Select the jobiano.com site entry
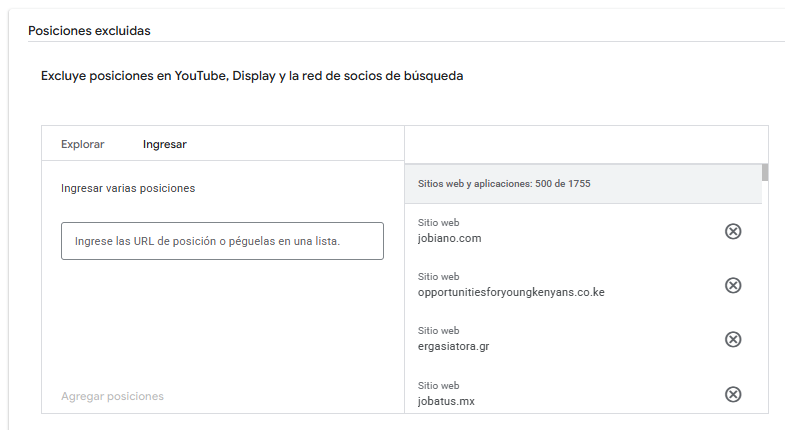The width and height of the screenshot is (785, 430). tap(450, 238)
